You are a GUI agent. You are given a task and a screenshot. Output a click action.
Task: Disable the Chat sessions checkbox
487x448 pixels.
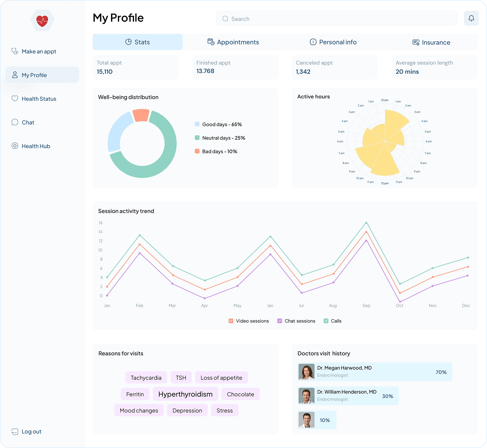pos(279,321)
